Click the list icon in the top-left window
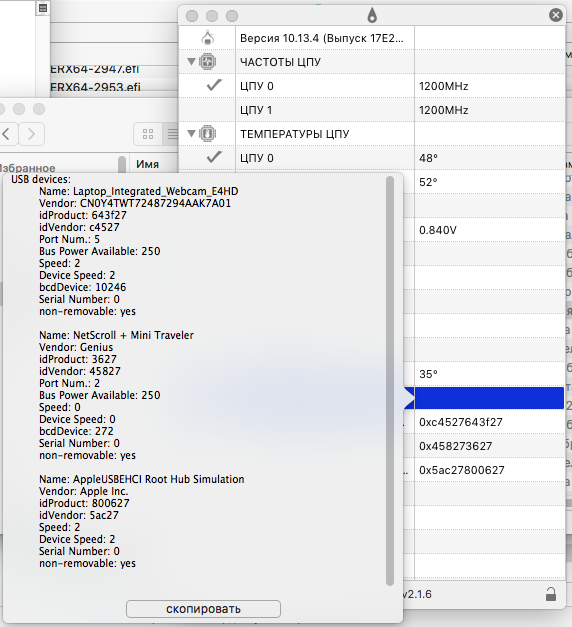Screen dimensions: 572x627 (x=43, y=8)
